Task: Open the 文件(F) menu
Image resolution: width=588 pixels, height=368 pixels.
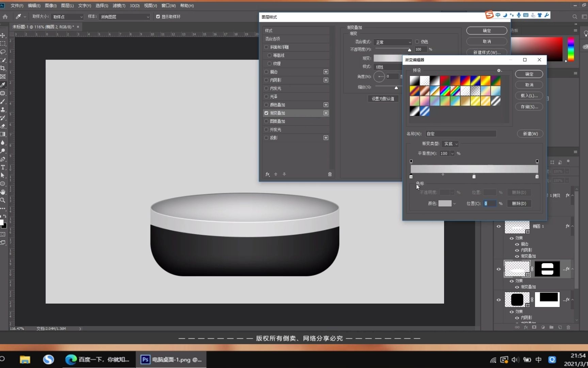Action: (x=17, y=5)
